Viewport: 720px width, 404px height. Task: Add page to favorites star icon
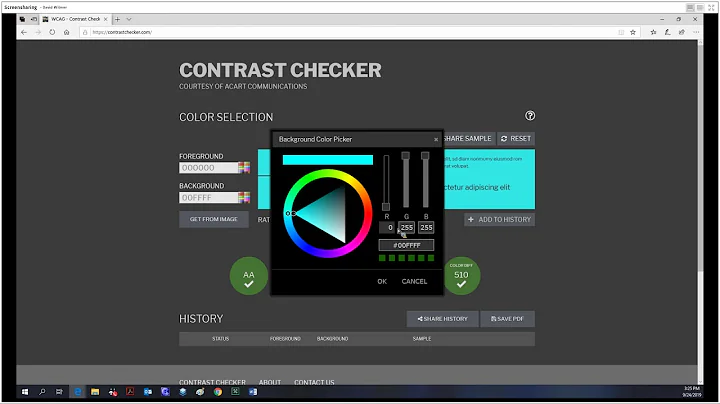(x=633, y=32)
